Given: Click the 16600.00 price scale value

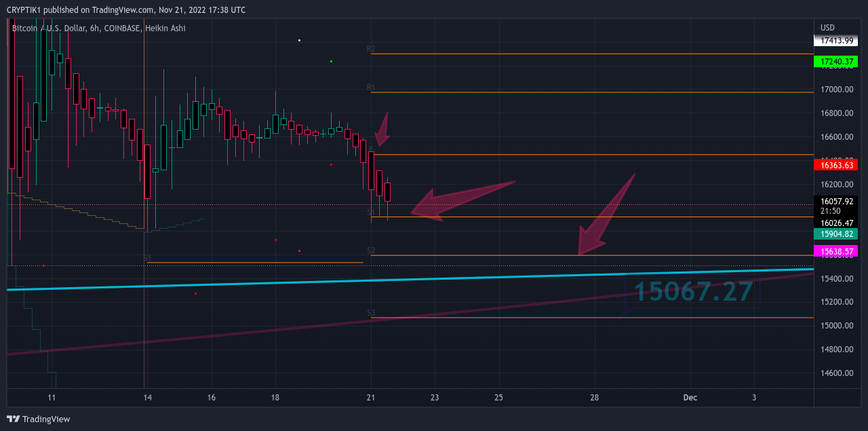Looking at the screenshot, I should coord(836,137).
